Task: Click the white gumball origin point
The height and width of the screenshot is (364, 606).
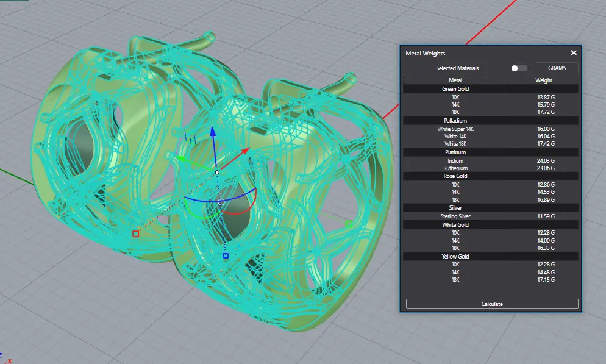Action: pyautogui.click(x=217, y=173)
